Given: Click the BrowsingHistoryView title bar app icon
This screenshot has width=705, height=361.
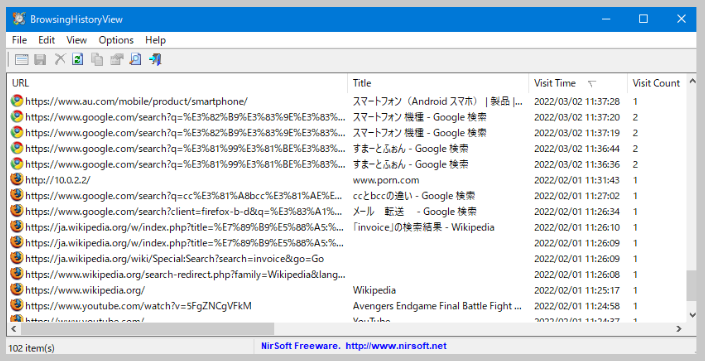Looking at the screenshot, I should (19, 19).
